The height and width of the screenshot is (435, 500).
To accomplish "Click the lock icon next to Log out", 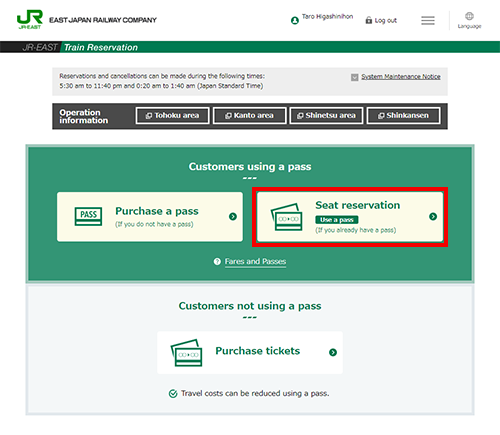I will point(369,20).
